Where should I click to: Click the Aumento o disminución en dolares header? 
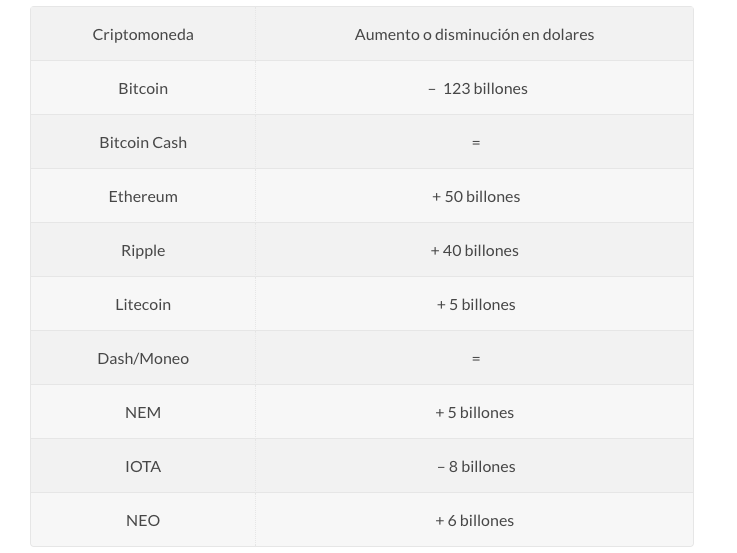click(x=474, y=34)
